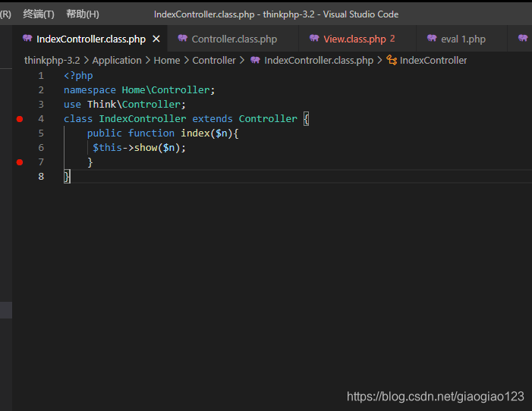Click class symbol icon in breadcrumb
This screenshot has height=411, width=532.
pyautogui.click(x=392, y=61)
